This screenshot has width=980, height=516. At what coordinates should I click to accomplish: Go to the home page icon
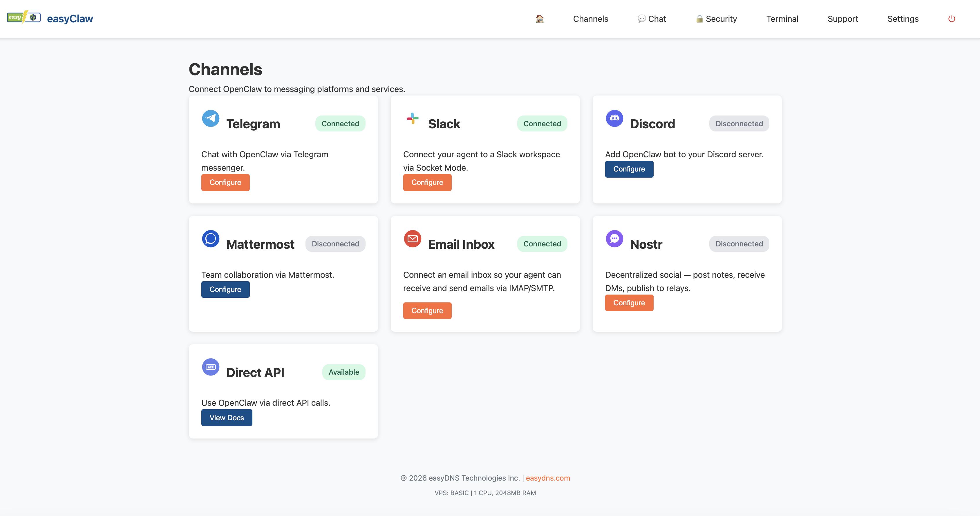click(x=539, y=19)
